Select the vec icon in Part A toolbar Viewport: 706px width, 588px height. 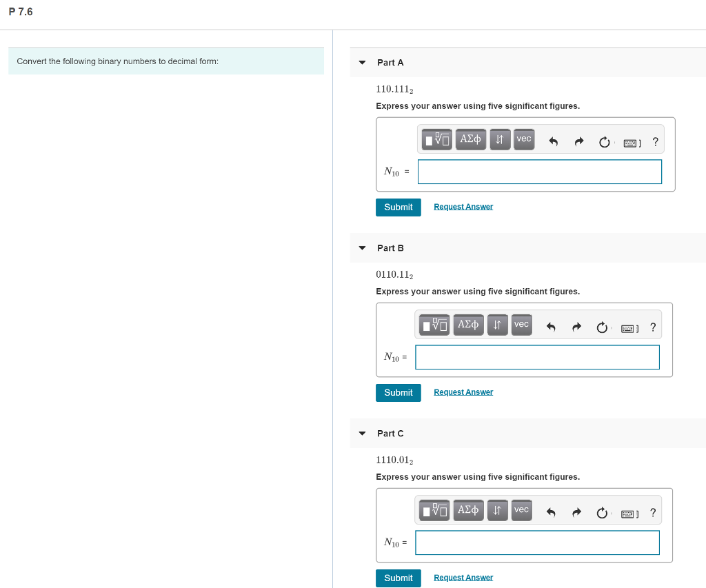click(523, 139)
